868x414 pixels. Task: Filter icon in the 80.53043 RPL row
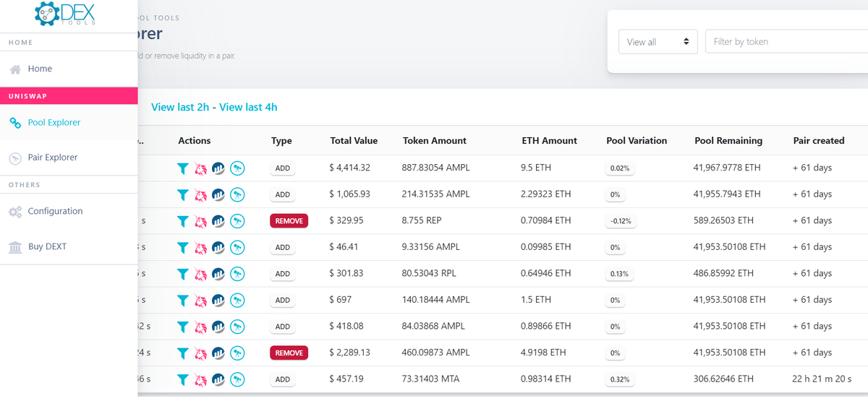click(183, 274)
